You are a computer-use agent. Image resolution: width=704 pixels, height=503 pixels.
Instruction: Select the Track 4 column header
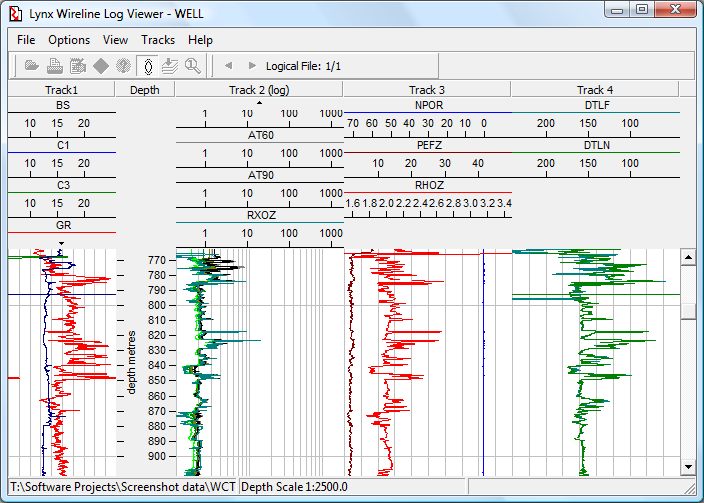(595, 90)
